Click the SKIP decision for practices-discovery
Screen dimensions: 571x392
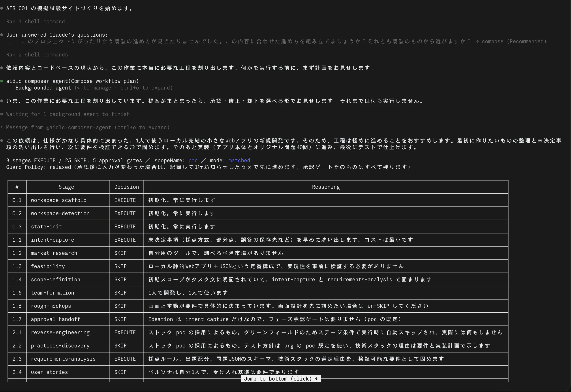120,345
